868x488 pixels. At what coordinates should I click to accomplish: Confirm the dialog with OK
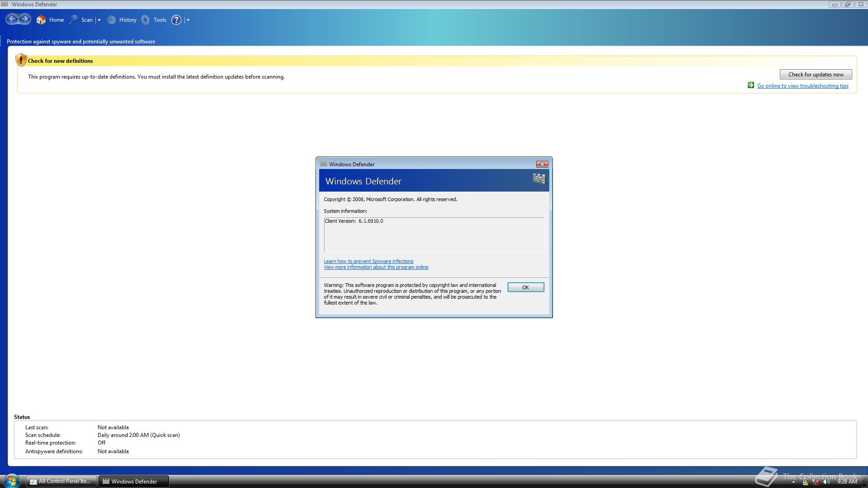pos(525,287)
